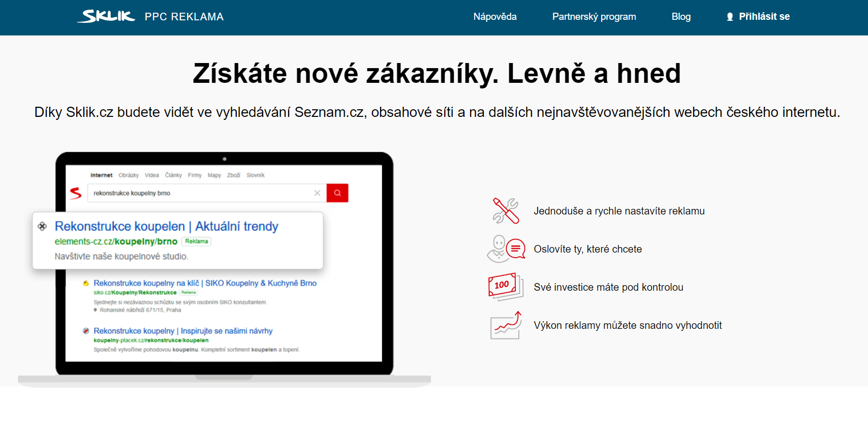Click the growth chart icon beside Výkon reklamy

[506, 325]
